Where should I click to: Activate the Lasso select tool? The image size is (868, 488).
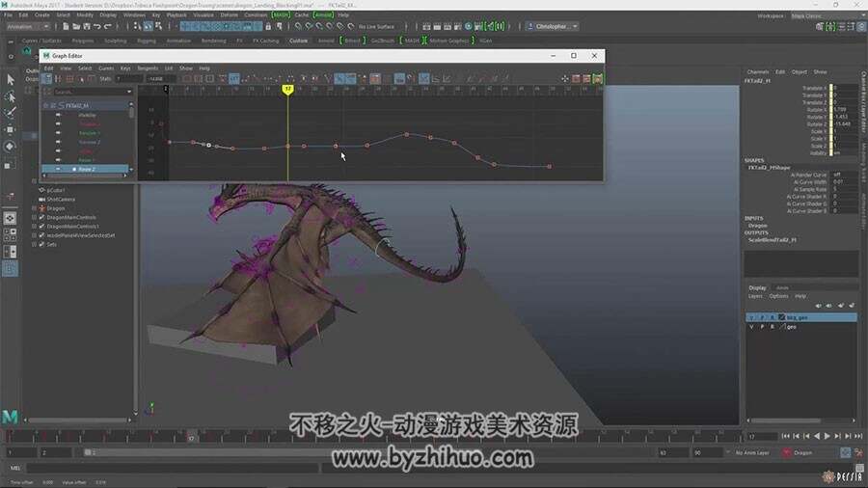coord(10,96)
